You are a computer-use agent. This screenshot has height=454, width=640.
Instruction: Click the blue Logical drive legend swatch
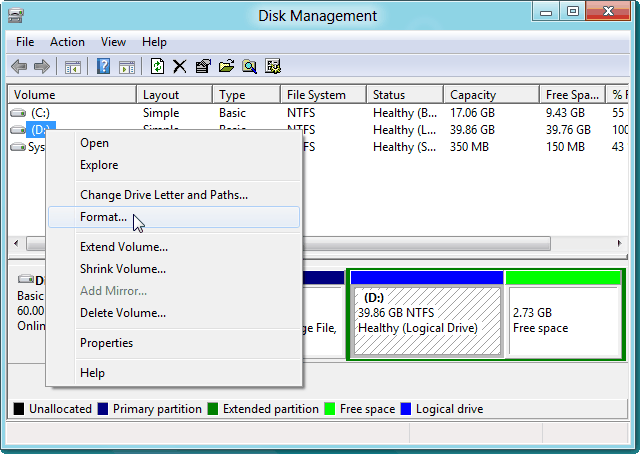click(x=406, y=409)
